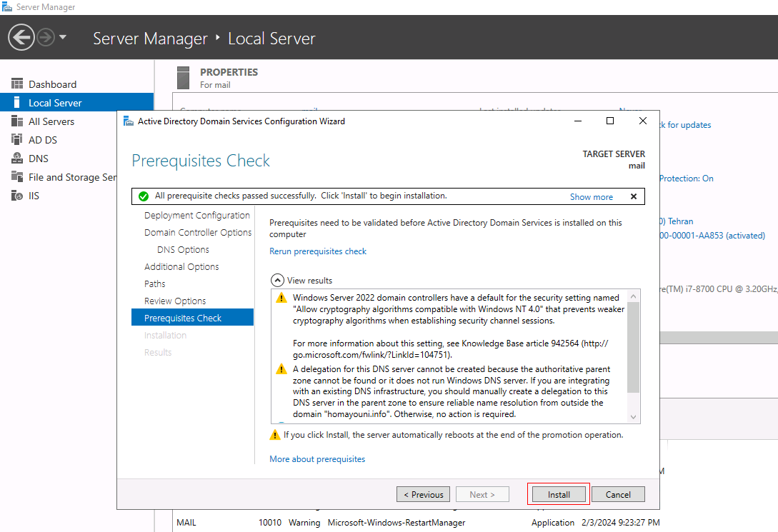
Task: Click the All Servers icon
Action: point(17,121)
